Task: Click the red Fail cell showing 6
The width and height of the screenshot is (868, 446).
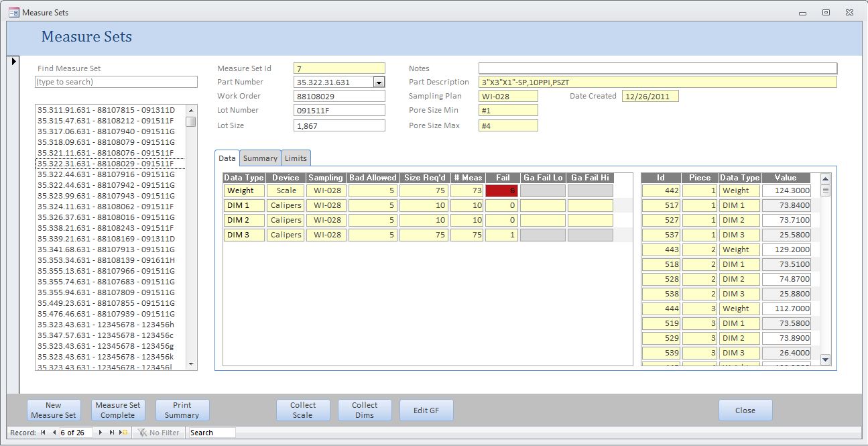Action: click(501, 190)
